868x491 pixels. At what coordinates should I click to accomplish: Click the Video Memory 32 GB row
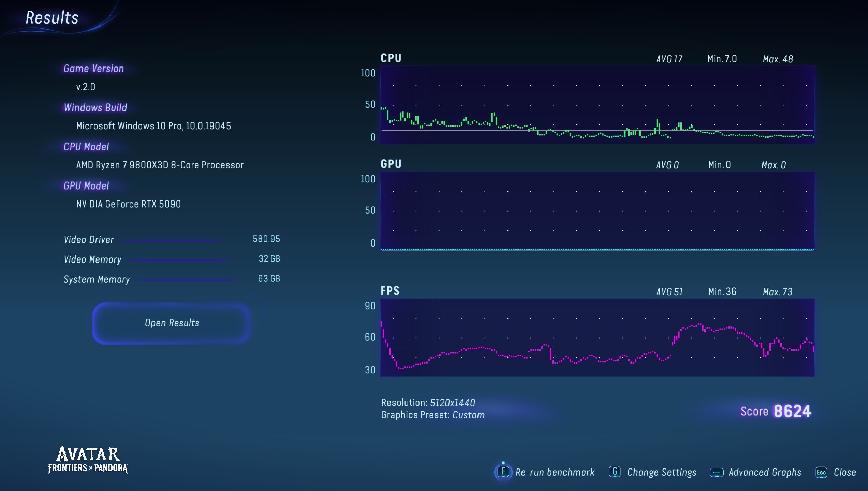(x=172, y=259)
